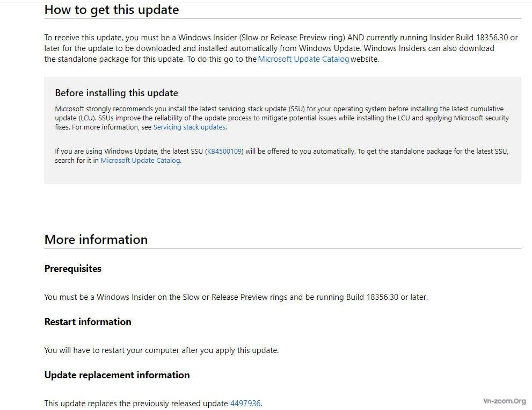Open the Servicing stack updates link
The width and height of the screenshot is (532, 410).
click(x=190, y=127)
